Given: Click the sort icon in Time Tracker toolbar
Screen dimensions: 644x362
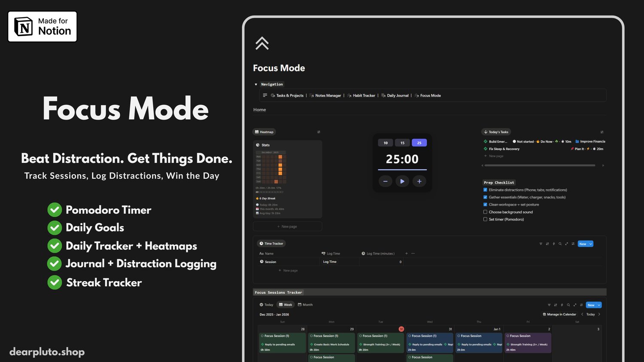Looking at the screenshot, I should click(x=547, y=244).
